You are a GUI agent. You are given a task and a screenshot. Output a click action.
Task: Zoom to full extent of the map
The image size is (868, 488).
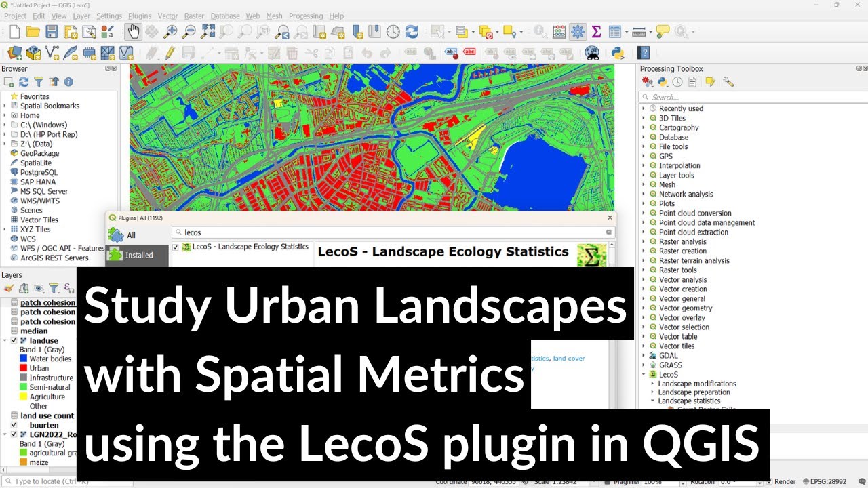pyautogui.click(x=208, y=31)
